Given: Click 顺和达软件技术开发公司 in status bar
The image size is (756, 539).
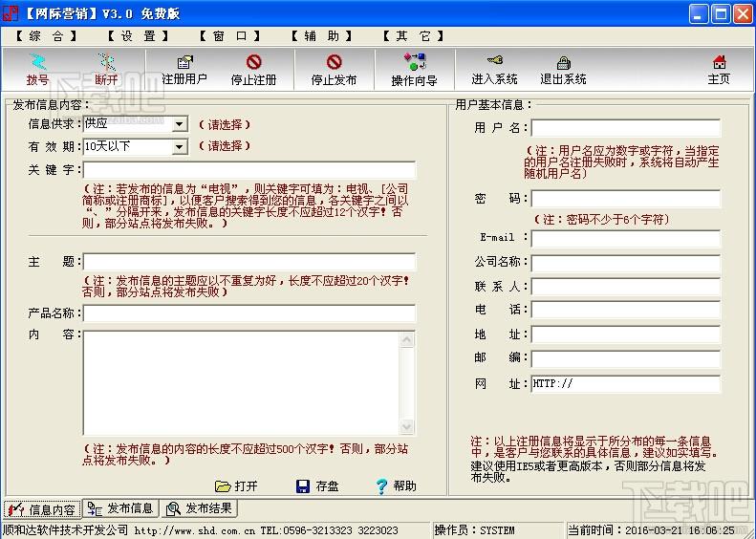Looking at the screenshot, I should [x=66, y=530].
